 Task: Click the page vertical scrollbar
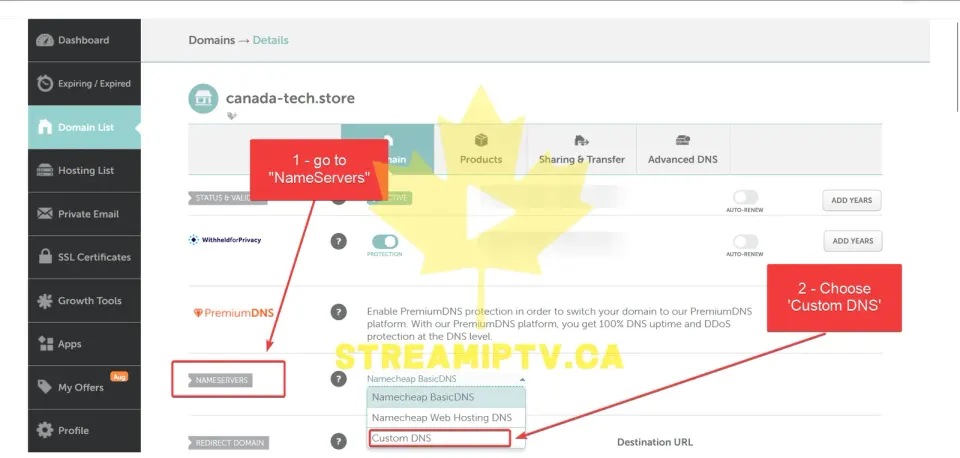[x=956, y=65]
